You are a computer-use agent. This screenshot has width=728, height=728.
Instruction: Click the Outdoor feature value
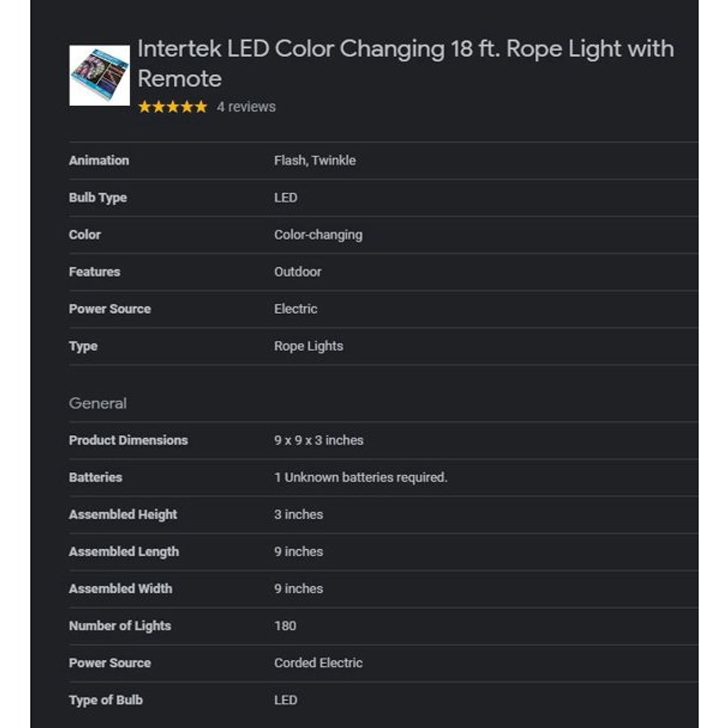(x=298, y=272)
